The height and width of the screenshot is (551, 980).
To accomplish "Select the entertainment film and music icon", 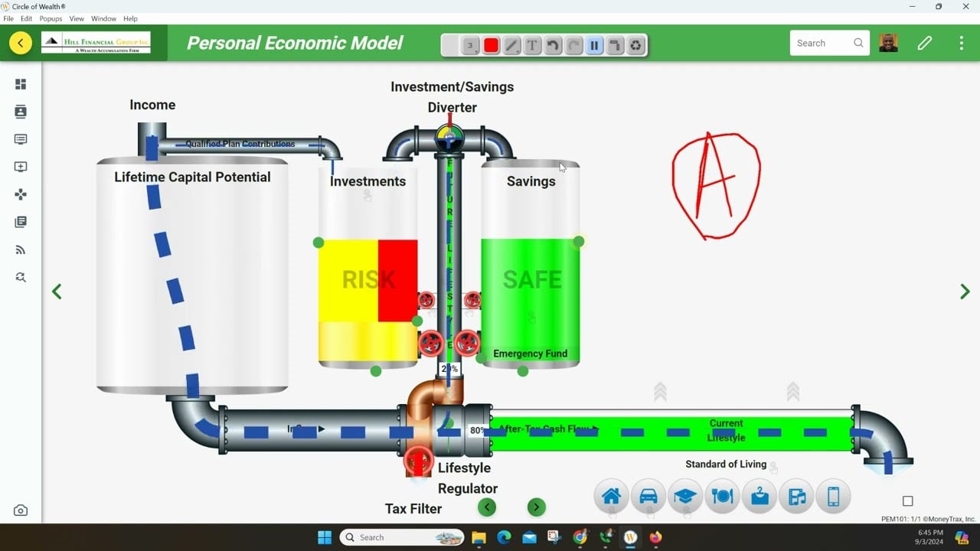I will pos(796,497).
